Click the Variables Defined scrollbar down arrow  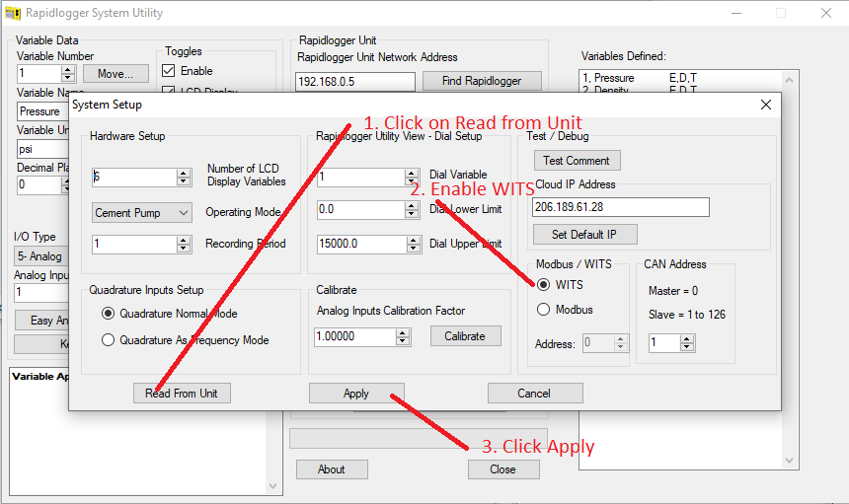click(x=790, y=461)
